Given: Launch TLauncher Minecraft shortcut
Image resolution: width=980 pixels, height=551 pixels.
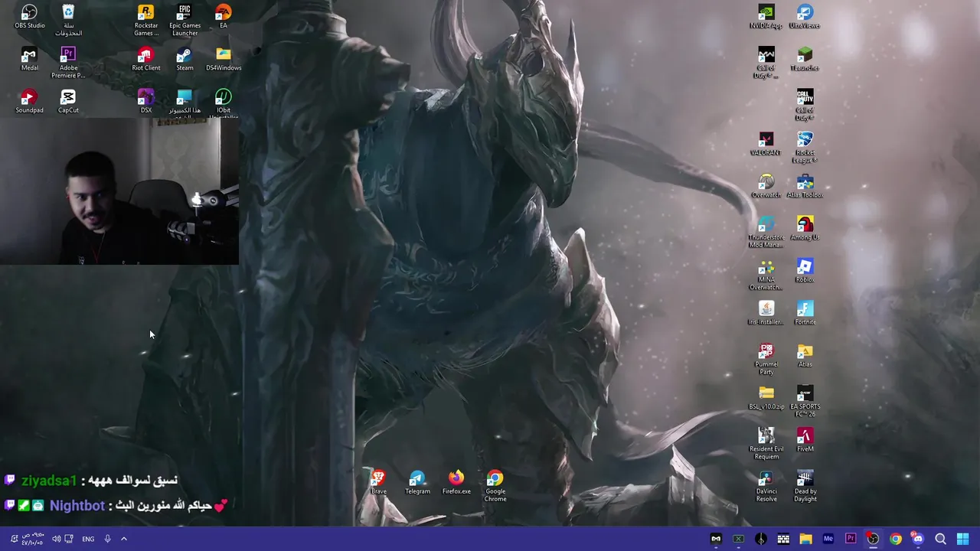Looking at the screenshot, I should coord(805,59).
